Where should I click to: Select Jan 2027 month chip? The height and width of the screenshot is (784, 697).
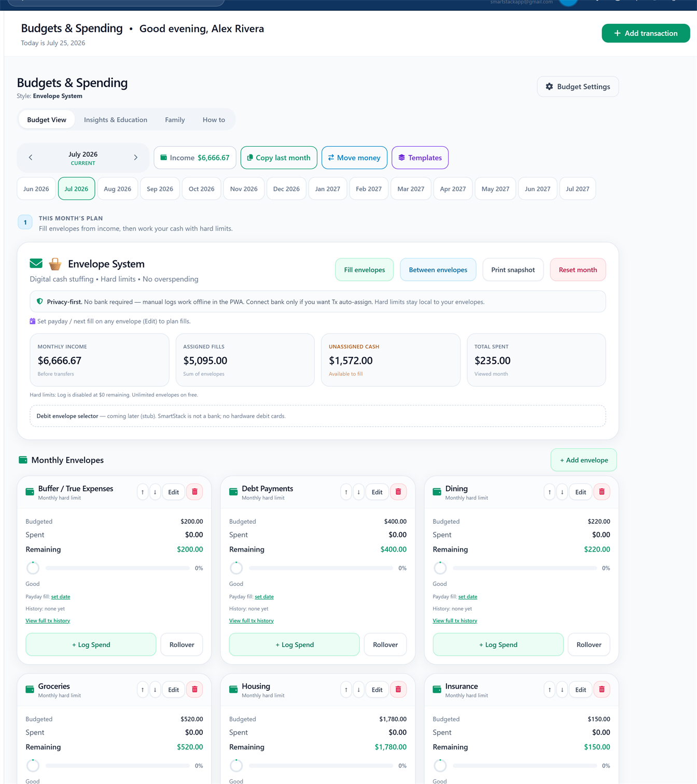[328, 189]
